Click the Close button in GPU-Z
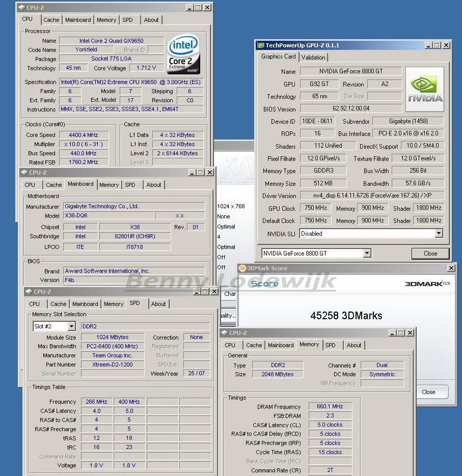The width and height of the screenshot is (462, 476). pyautogui.click(x=430, y=254)
